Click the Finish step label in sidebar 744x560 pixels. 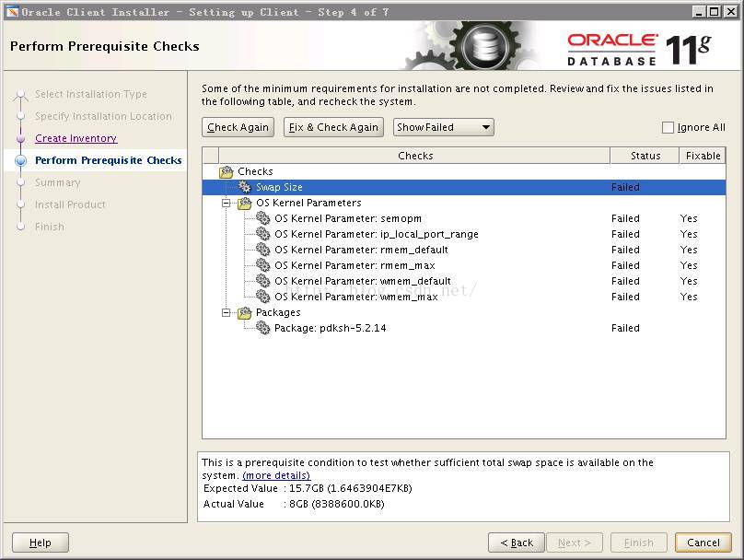[x=50, y=227]
